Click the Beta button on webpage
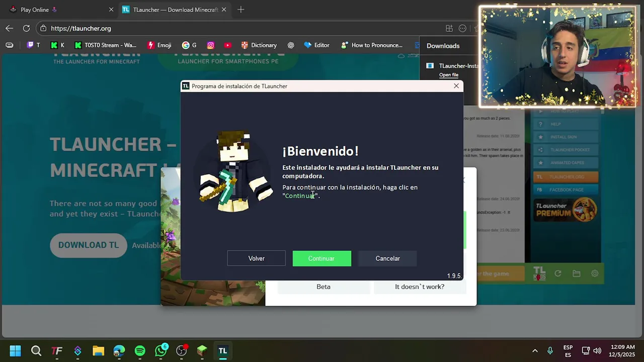This screenshot has height=362, width=644. (324, 287)
